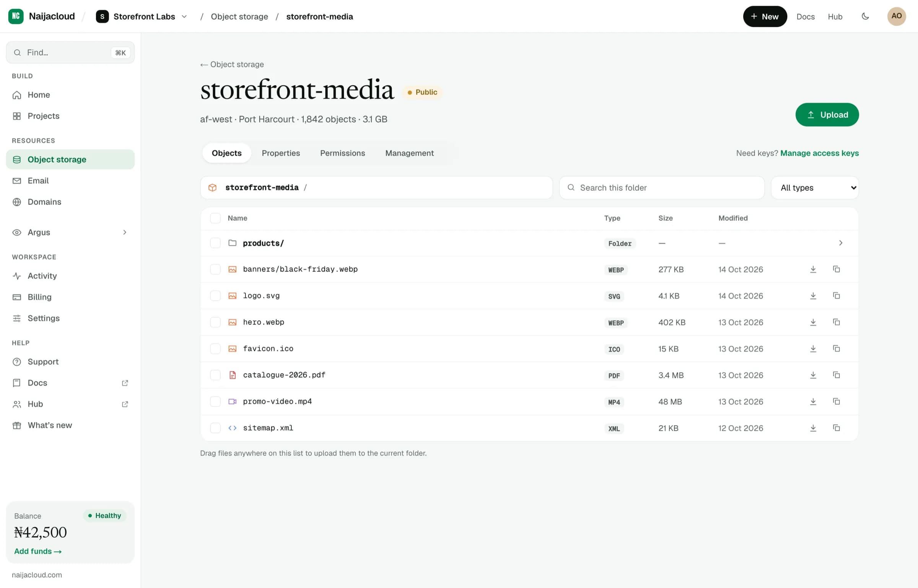918x588 pixels.
Task: Download banners/black-friday.webp
Action: [813, 269]
